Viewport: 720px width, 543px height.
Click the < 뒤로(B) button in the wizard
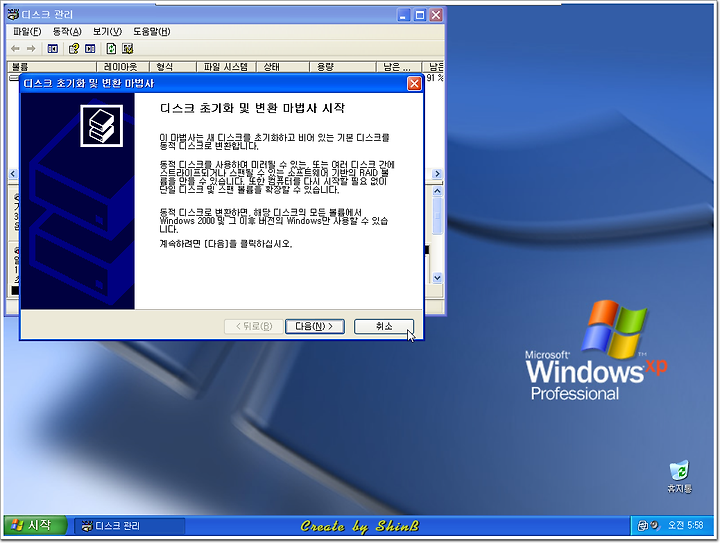point(253,326)
